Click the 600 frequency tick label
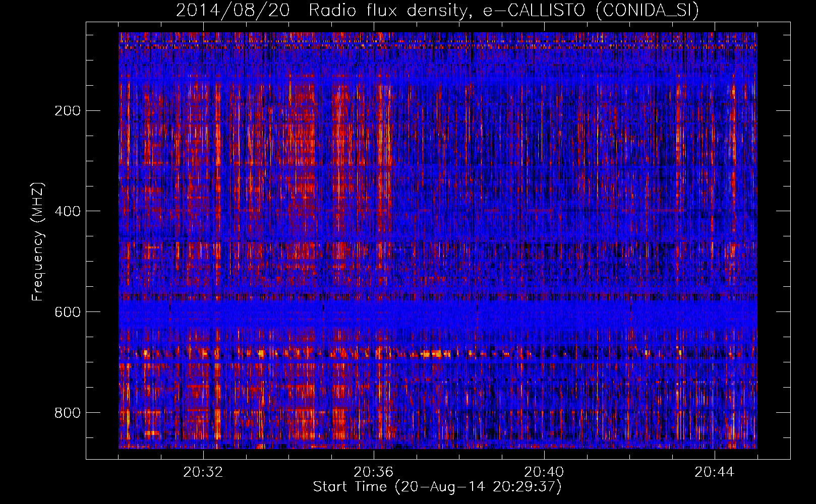 tap(68, 312)
